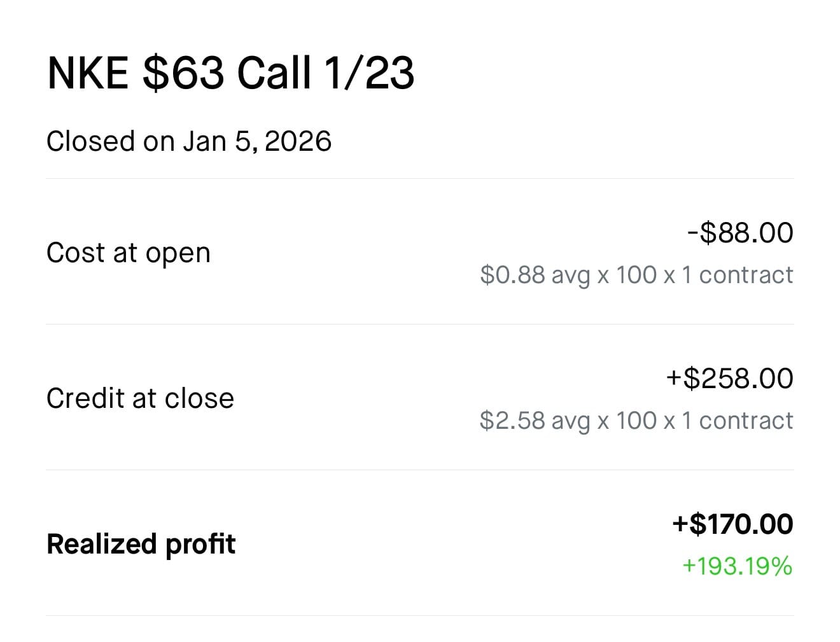This screenshot has height=642, width=840.
Task: Click the NKE ticker in the title
Action: 87,73
